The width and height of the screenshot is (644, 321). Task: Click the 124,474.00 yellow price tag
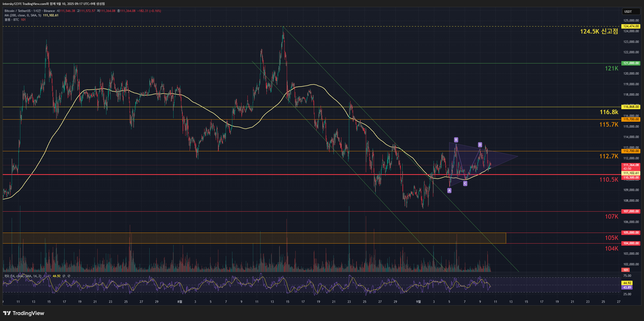(x=631, y=26)
